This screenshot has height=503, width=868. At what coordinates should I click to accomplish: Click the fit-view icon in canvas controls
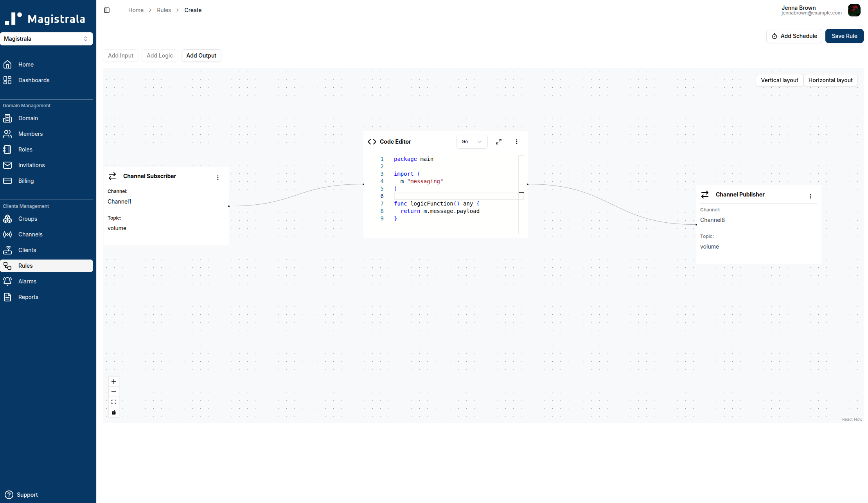pos(114,402)
